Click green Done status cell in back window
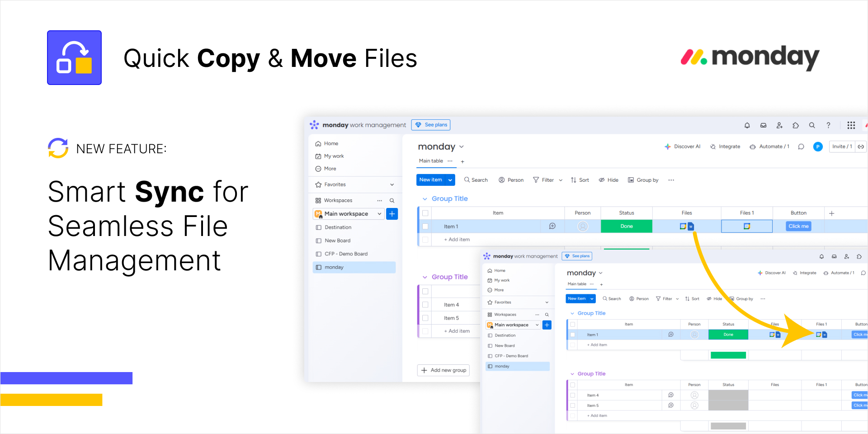This screenshot has width=868, height=434. pyautogui.click(x=627, y=226)
